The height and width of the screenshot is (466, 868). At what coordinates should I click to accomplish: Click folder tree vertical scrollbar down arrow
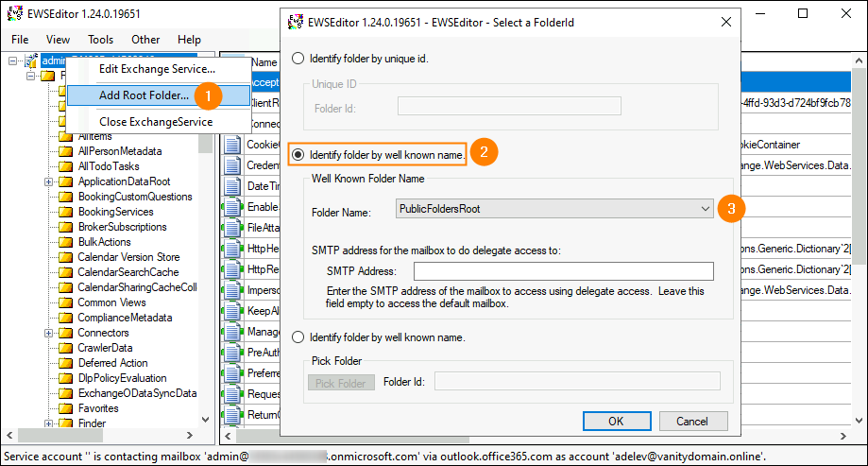205,420
